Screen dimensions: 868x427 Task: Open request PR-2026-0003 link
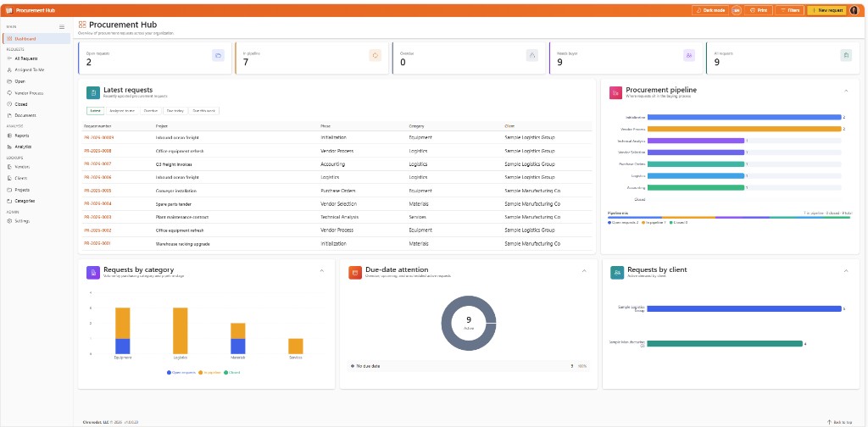(x=97, y=218)
